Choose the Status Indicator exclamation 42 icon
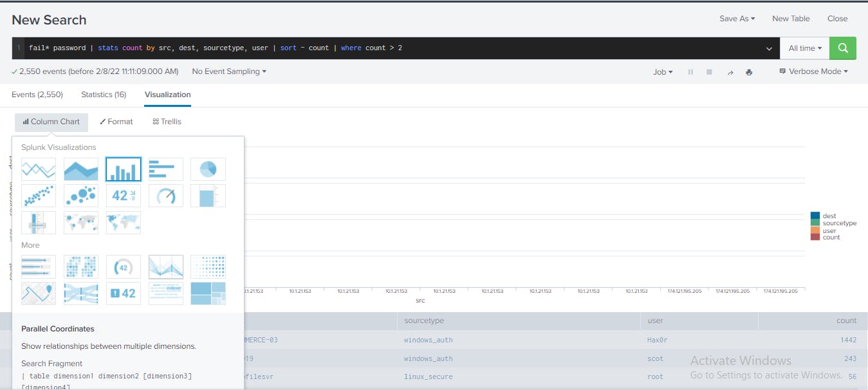This screenshot has height=390, width=868. [124, 293]
